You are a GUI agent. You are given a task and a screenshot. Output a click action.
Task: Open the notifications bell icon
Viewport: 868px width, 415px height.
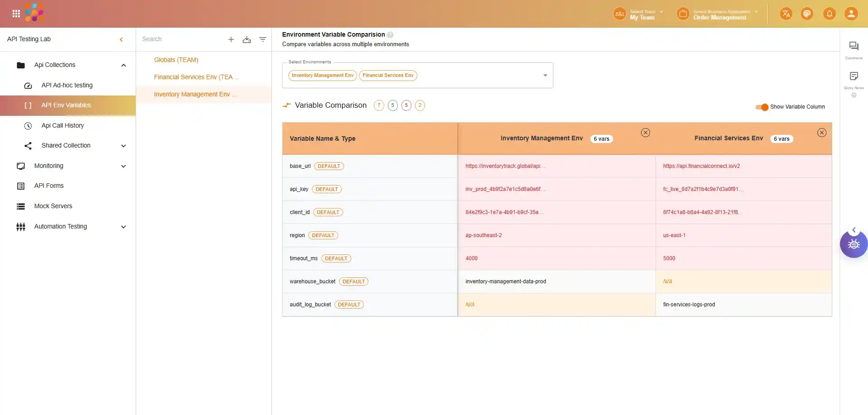[x=829, y=14]
